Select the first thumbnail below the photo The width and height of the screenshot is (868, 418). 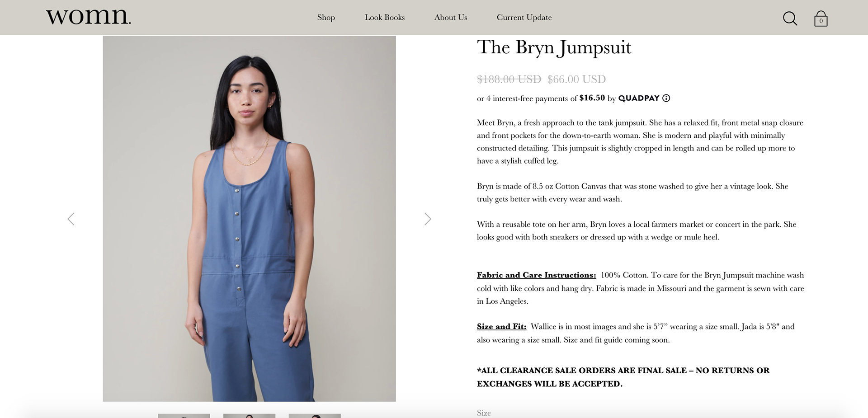click(184, 416)
